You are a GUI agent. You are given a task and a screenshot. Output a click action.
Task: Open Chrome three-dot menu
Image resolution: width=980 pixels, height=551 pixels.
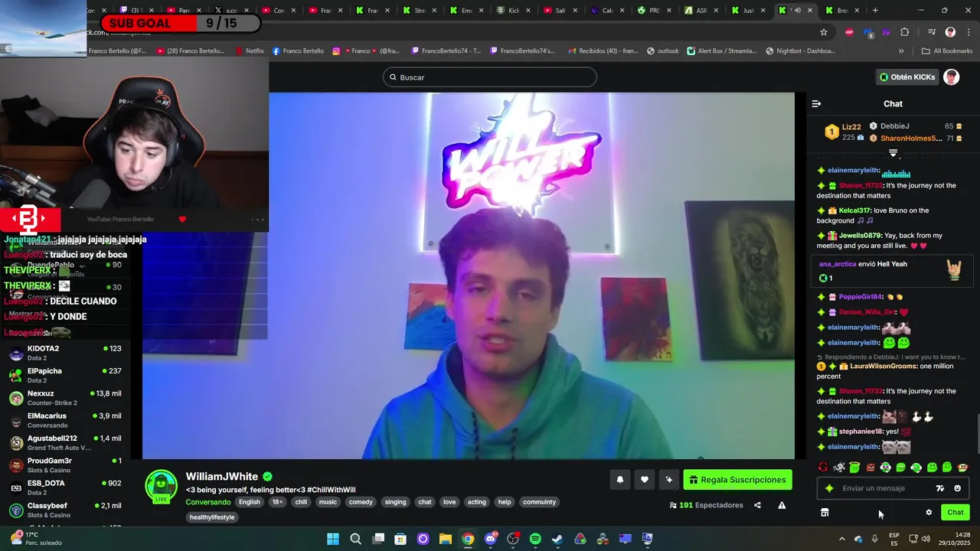point(969,32)
